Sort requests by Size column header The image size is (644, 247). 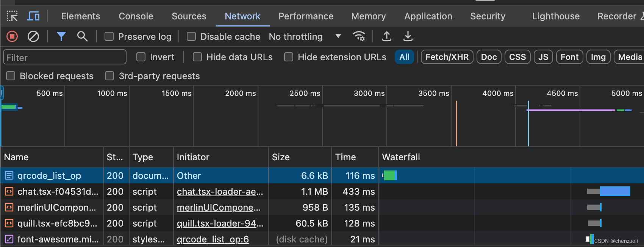281,157
